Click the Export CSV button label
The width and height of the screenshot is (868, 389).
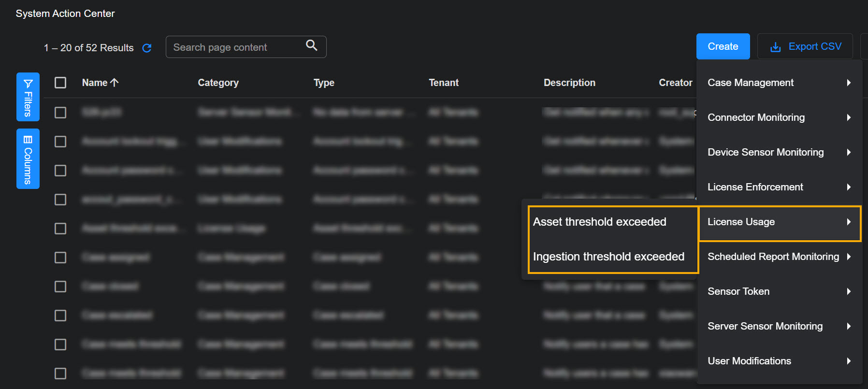(x=815, y=46)
